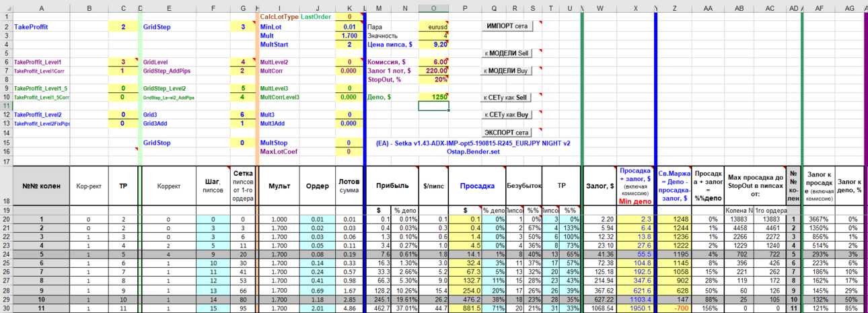The image size is (868, 313).
Task: Click the Min депо header text
Action: pyautogui.click(x=636, y=201)
